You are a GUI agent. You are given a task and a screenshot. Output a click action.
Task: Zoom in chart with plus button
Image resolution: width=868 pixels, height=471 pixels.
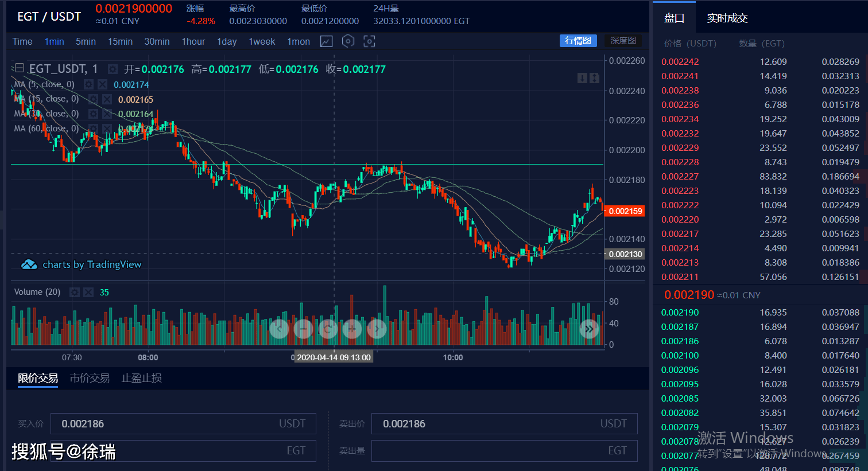352,329
